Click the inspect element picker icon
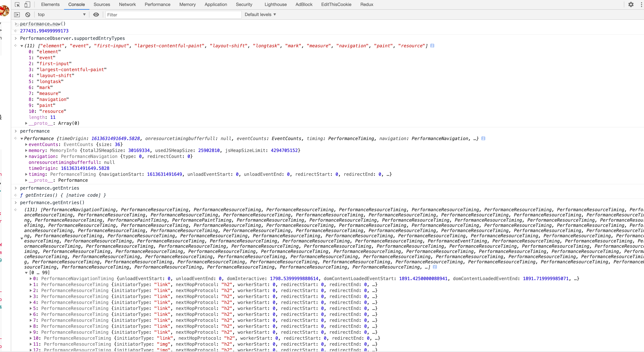 [x=17, y=4]
